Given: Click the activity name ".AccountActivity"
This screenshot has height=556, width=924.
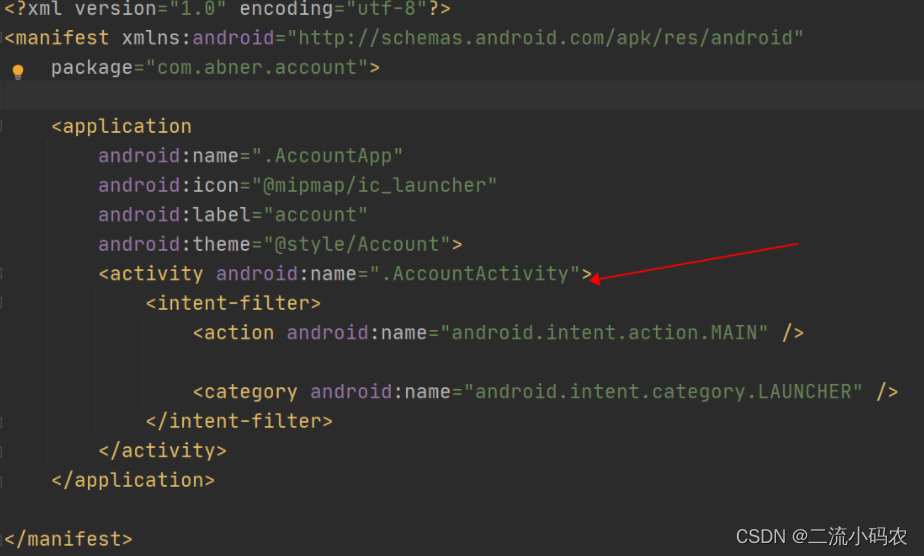Looking at the screenshot, I should click(x=475, y=274).
